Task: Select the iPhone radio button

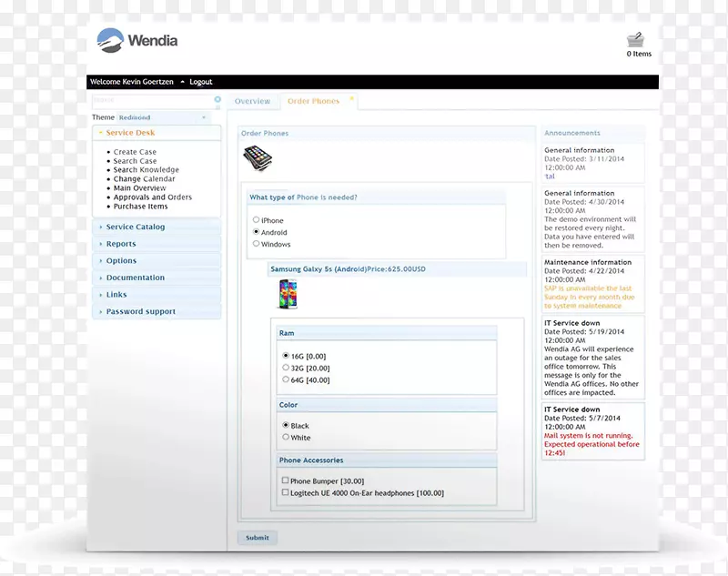Action: pyautogui.click(x=256, y=220)
